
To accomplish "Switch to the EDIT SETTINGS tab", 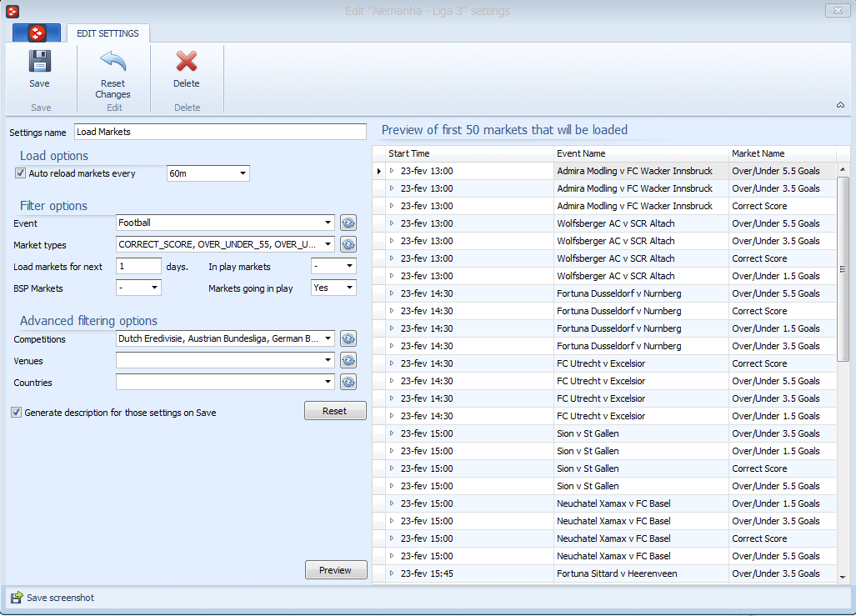I will [108, 33].
